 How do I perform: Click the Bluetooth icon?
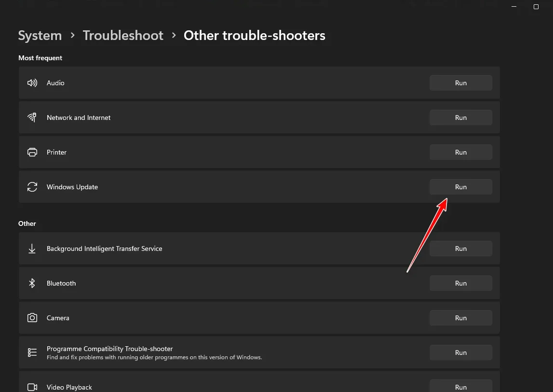coord(32,283)
